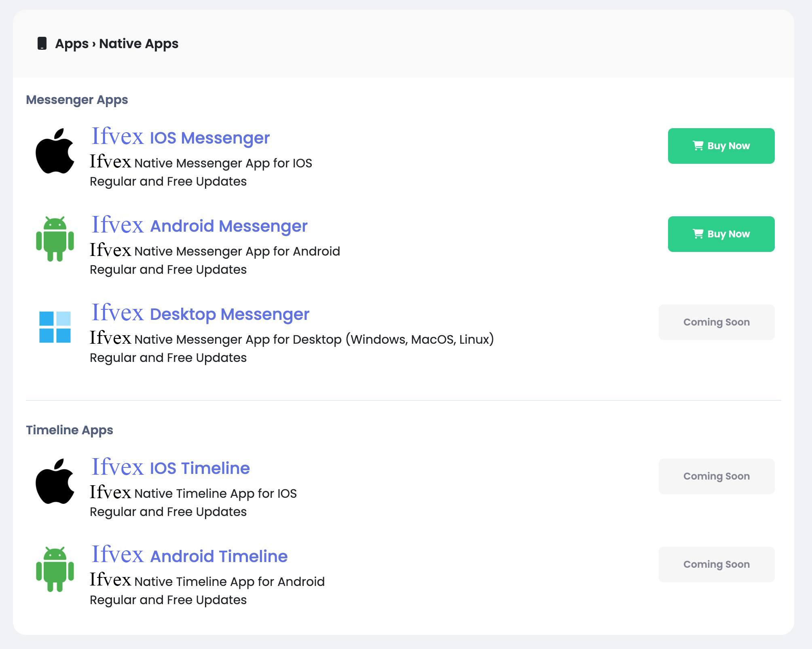Image resolution: width=812 pixels, height=649 pixels.
Task: Open the Ifvex Desktop Messenger title link
Action: tap(201, 313)
